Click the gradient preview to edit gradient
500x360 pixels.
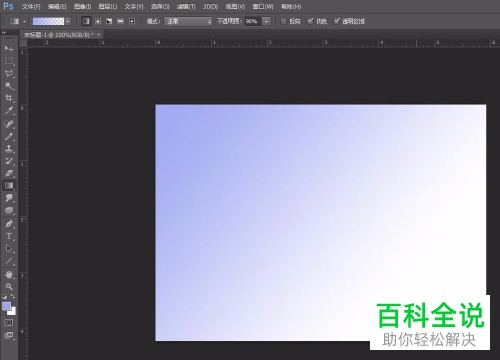(48, 21)
